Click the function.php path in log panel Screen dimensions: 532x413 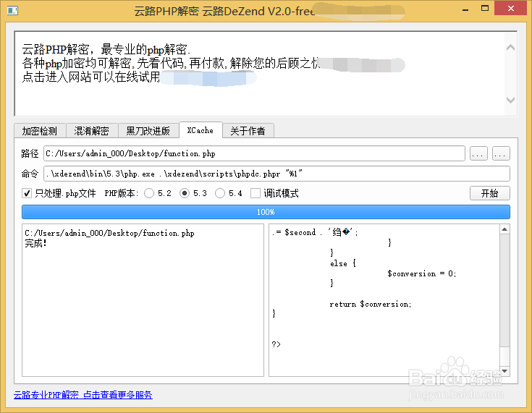(x=109, y=234)
